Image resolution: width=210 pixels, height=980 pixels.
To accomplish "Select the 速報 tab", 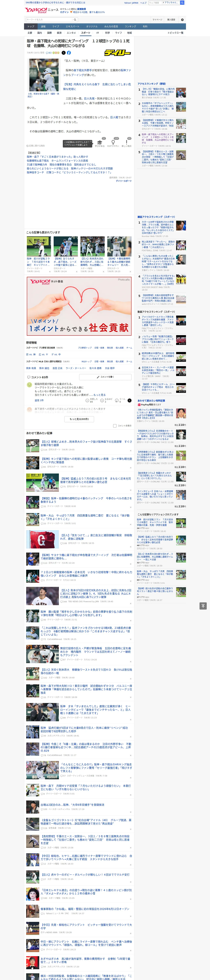I will point(43,27).
